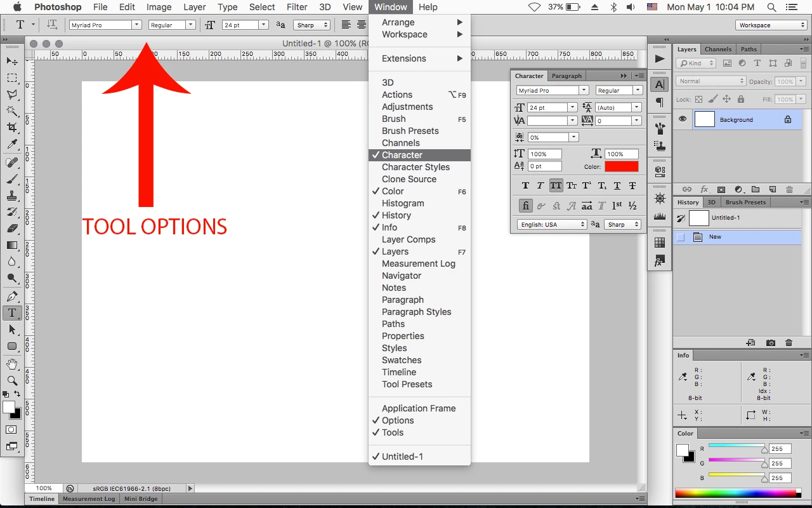Viewport: 812px width, 508px height.
Task: Open the Mini Bridge tab
Action: tap(140, 498)
